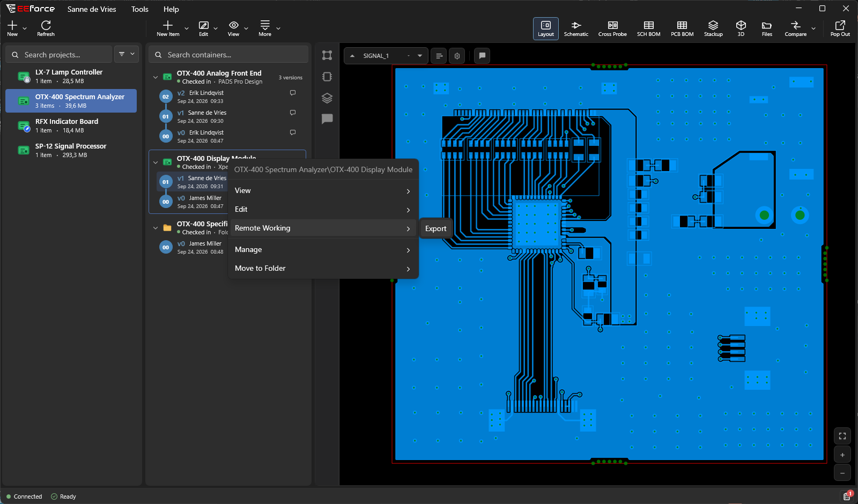This screenshot has height=504, width=858.
Task: Toggle fullscreen canvas button
Action: pos(842,436)
